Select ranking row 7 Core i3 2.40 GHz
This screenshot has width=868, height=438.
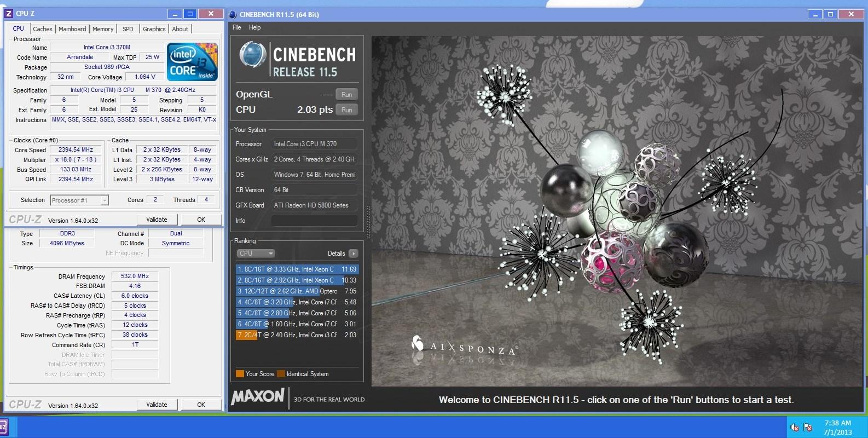[x=297, y=335]
